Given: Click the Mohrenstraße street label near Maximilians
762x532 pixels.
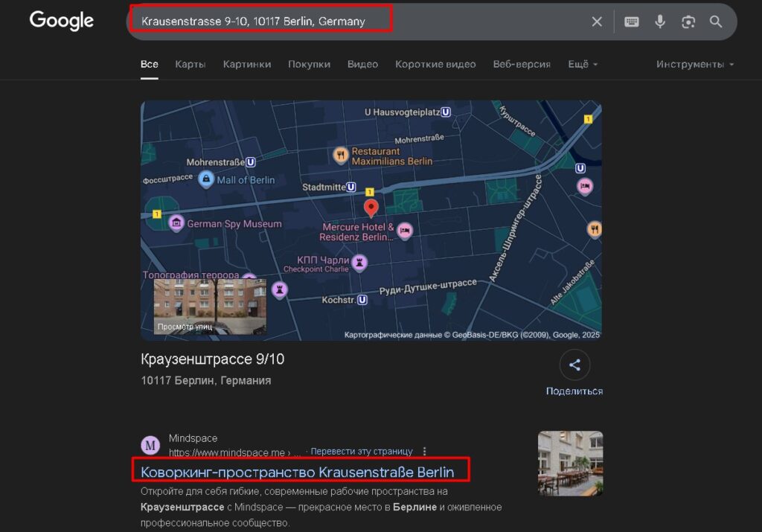Looking at the screenshot, I should 420,139.
